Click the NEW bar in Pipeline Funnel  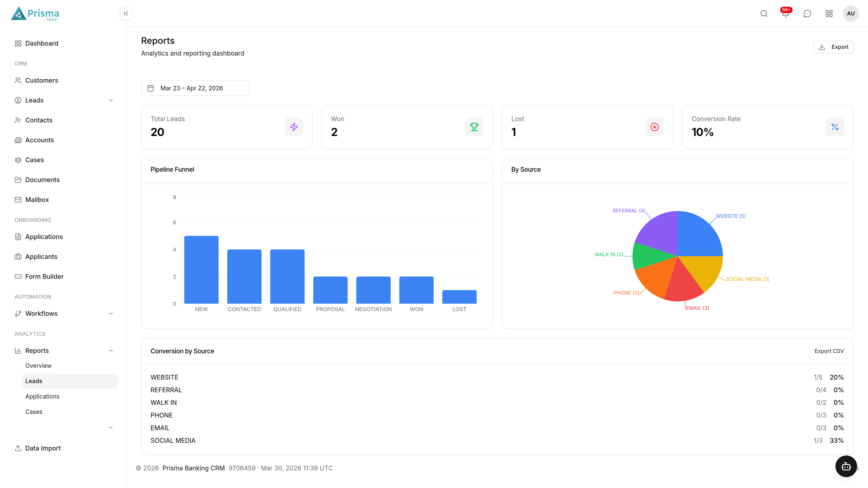coord(201,270)
